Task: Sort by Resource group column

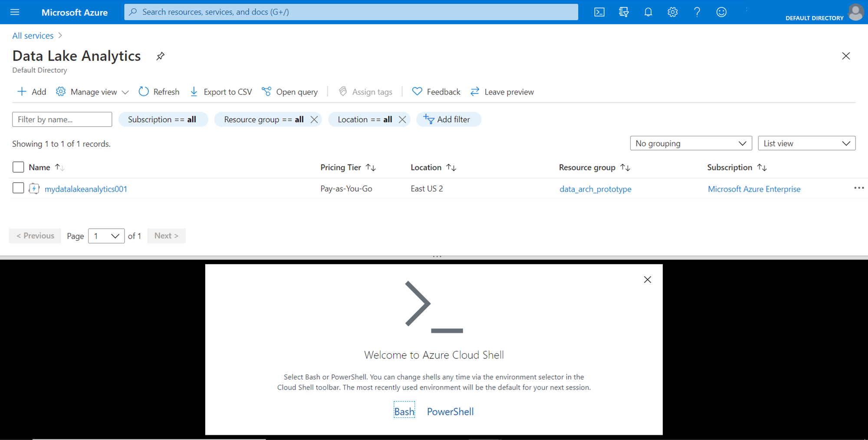Action: point(595,167)
